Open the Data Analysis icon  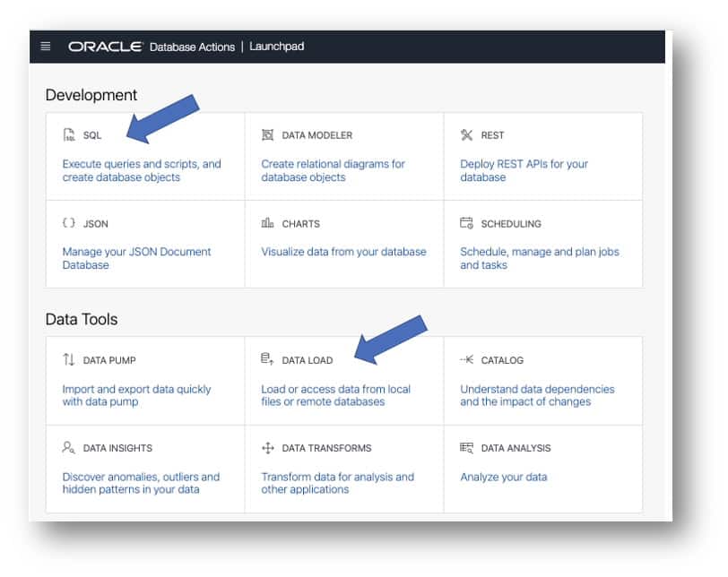coord(466,448)
